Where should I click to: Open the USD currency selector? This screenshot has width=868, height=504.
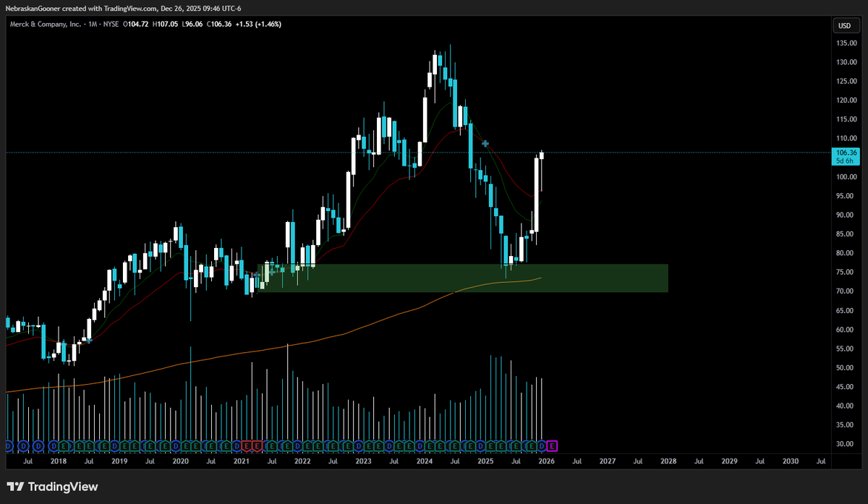tap(844, 25)
